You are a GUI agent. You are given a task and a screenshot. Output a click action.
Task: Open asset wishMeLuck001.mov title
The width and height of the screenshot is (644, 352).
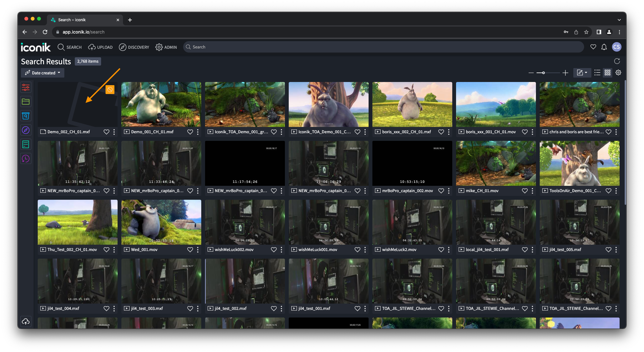pyautogui.click(x=318, y=250)
